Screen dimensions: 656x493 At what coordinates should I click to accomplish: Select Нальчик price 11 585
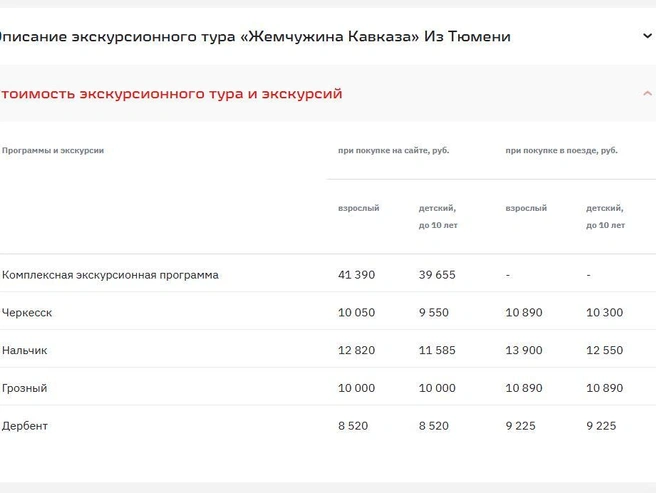point(437,350)
